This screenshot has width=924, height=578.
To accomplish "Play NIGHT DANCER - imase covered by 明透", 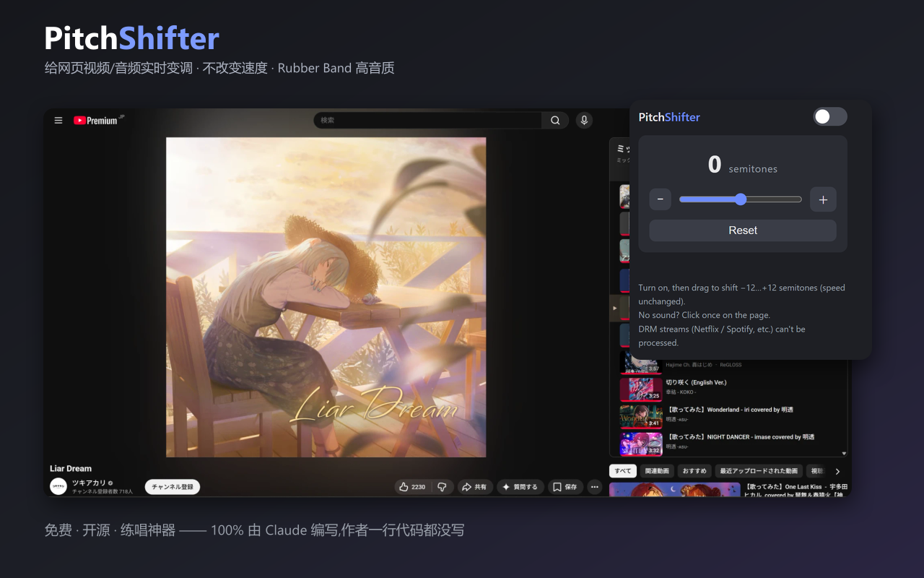I will click(740, 437).
